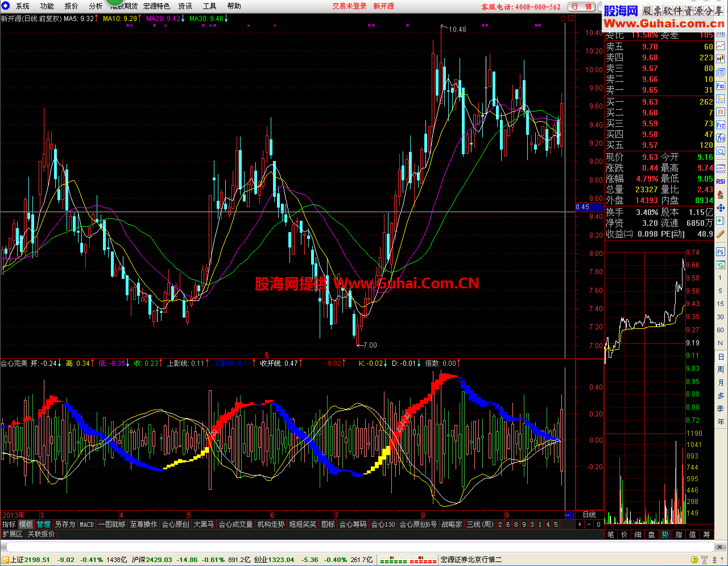Click the red-green market breadth indicator bars
728x566 pixels.
tap(408, 560)
